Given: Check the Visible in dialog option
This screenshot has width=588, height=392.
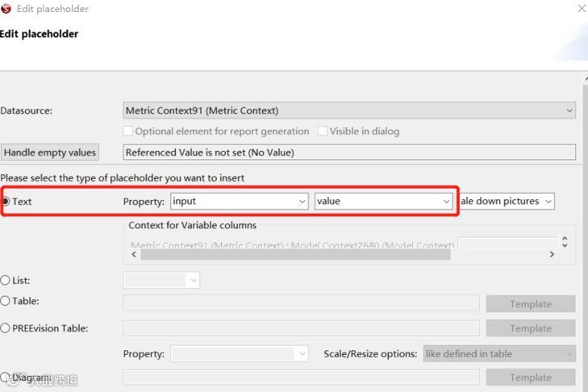Looking at the screenshot, I should pos(323,131).
